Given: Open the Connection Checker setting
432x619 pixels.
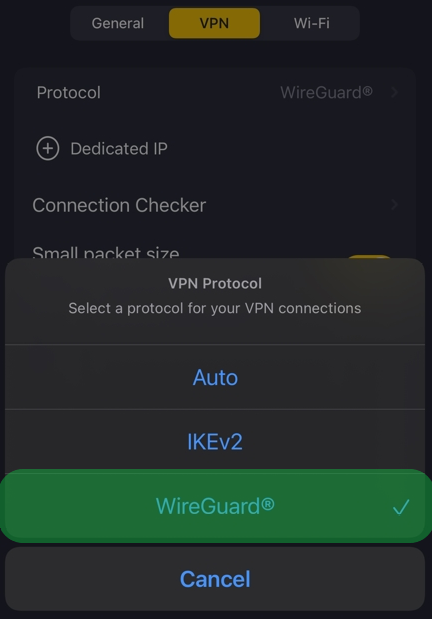Looking at the screenshot, I should point(215,205).
